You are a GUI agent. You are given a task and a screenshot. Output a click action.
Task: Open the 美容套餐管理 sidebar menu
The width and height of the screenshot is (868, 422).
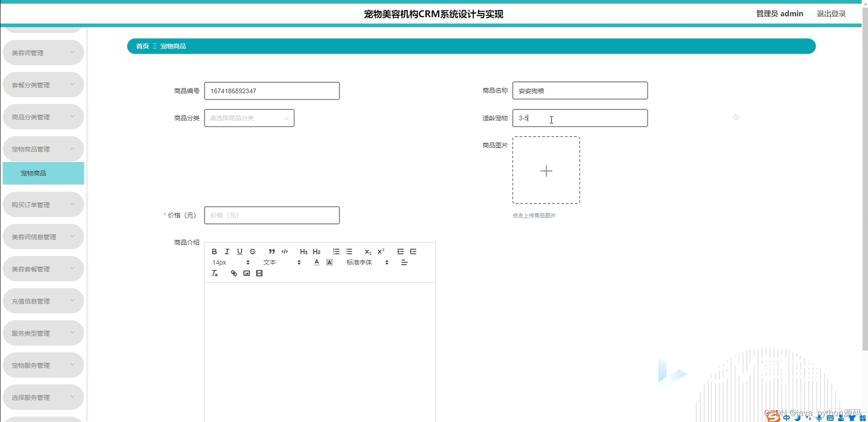click(x=43, y=269)
